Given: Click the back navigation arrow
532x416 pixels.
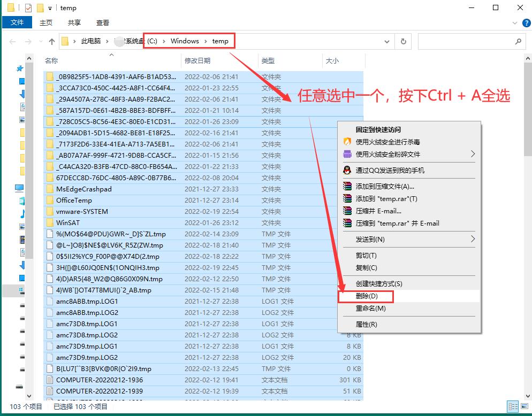Looking at the screenshot, I should [x=12, y=41].
